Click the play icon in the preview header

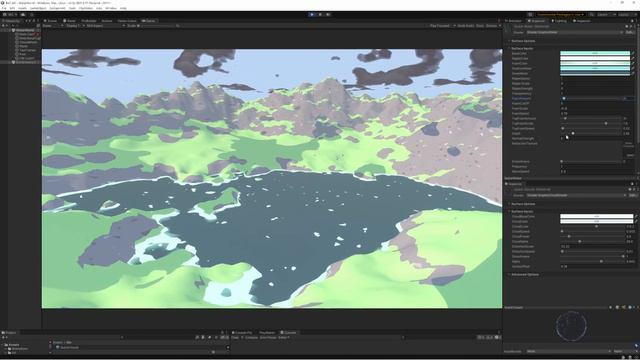pyautogui.click(x=611, y=307)
